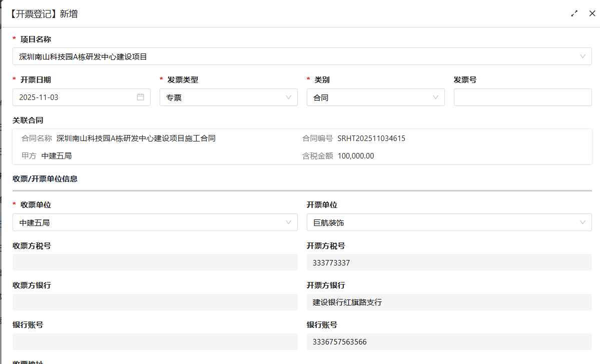Click the 收票方税号 empty field
600x364 pixels.
[155, 262]
